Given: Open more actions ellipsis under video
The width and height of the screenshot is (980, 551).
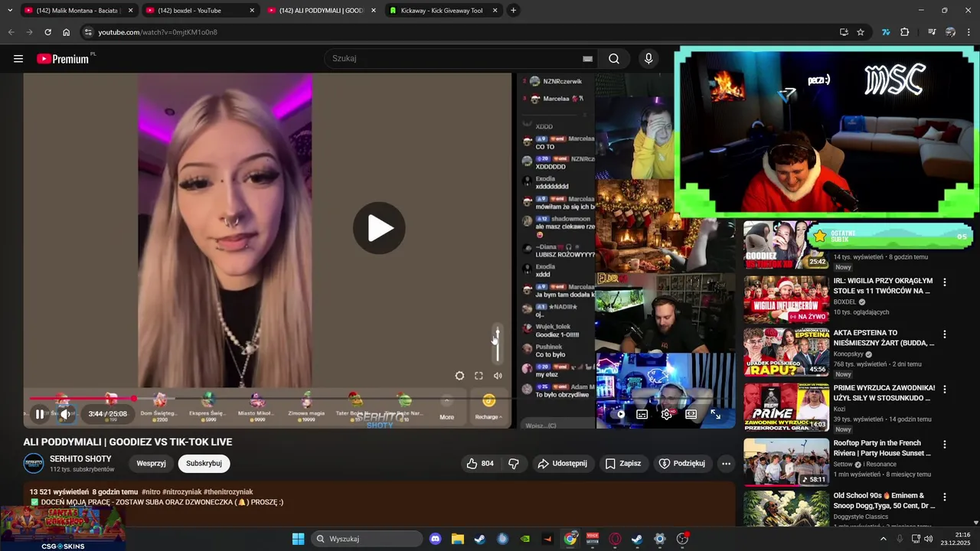Looking at the screenshot, I should [726, 464].
